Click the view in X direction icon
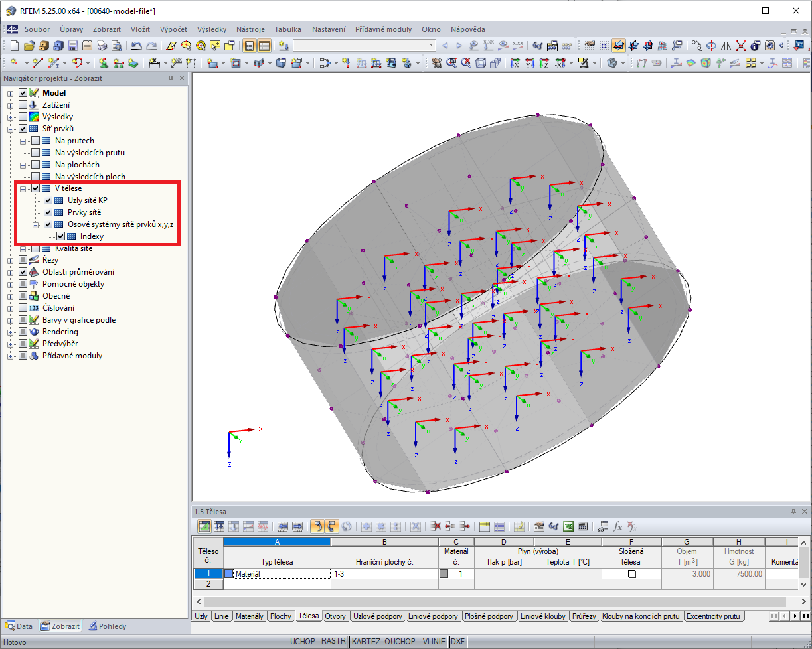 [x=515, y=63]
